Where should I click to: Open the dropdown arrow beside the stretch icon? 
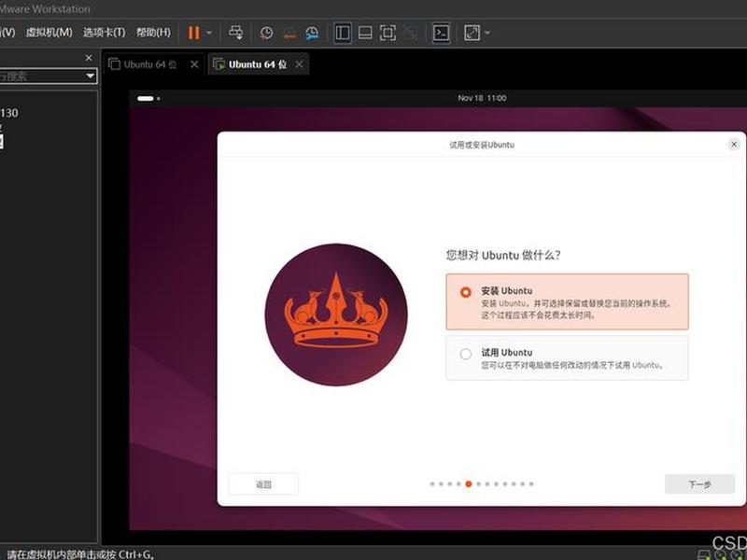[x=487, y=33]
